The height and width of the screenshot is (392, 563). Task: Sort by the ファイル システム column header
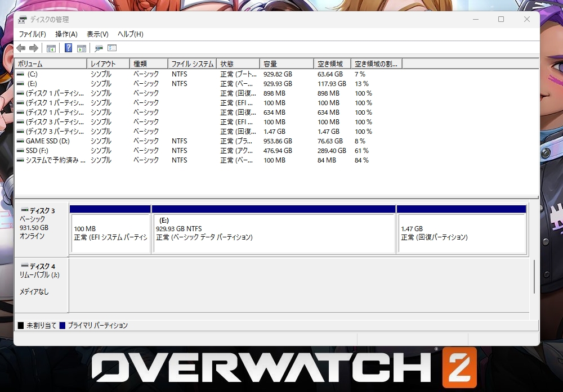[x=192, y=64]
